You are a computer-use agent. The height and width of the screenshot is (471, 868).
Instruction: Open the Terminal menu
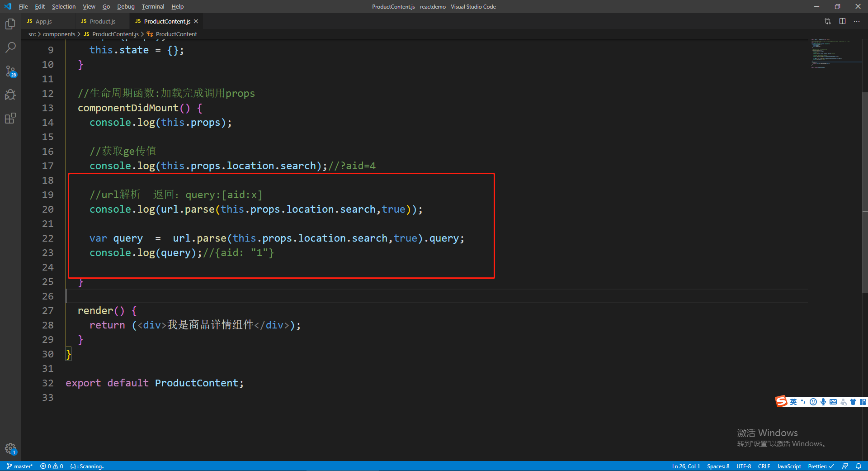(x=153, y=6)
